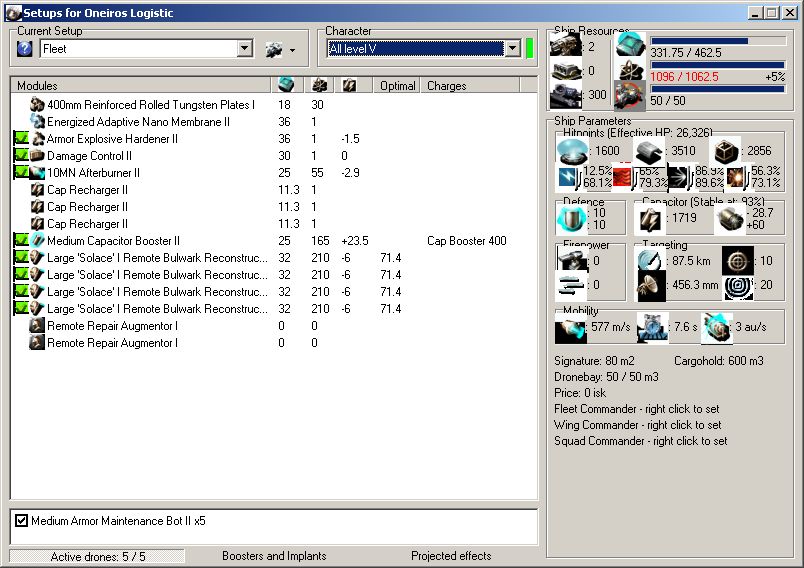
Task: Expand the arrow beside ship setup icon
Action: point(292,50)
